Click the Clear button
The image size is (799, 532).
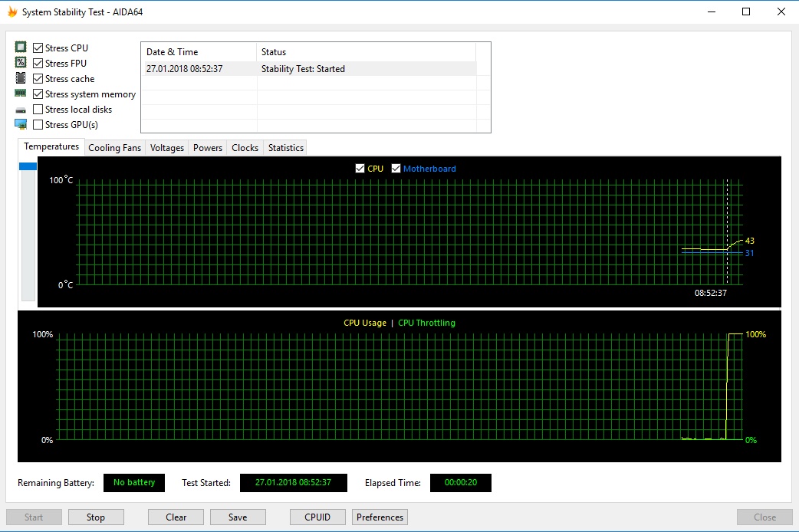pos(176,517)
